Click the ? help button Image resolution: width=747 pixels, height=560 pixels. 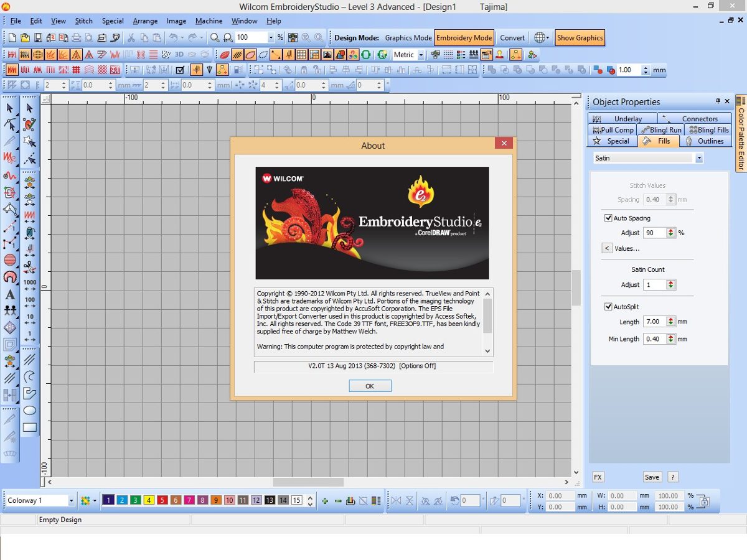(672, 477)
